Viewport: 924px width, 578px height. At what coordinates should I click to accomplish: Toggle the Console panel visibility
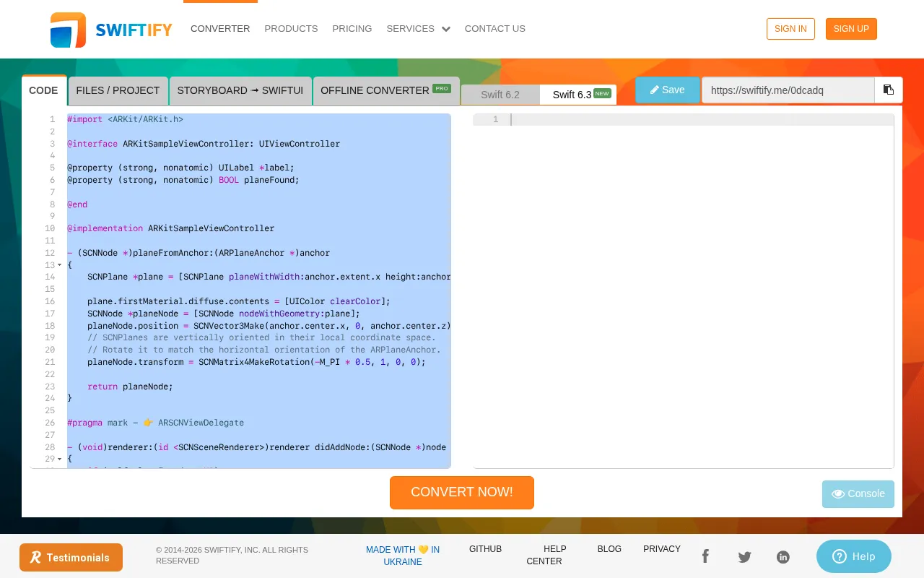(x=858, y=494)
